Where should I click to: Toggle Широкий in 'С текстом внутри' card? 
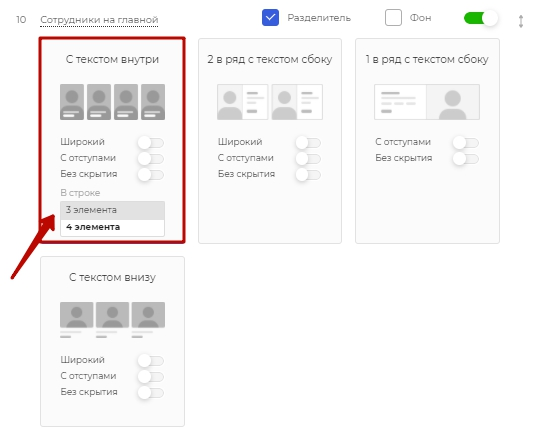(x=151, y=142)
